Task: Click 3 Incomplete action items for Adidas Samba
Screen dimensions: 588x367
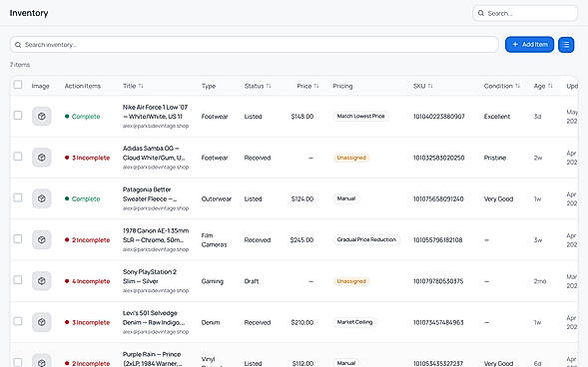Action: 88,158
